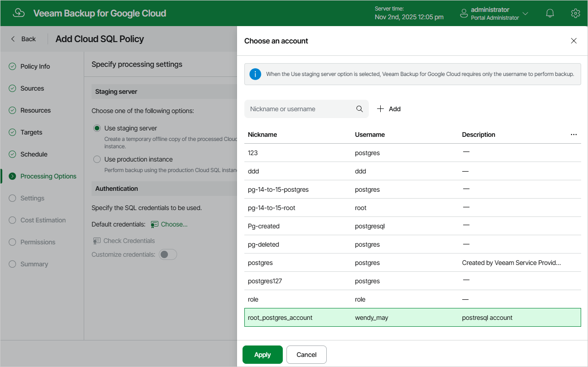588x367 pixels.
Task: Select the ddd nickname row
Action: (413, 171)
